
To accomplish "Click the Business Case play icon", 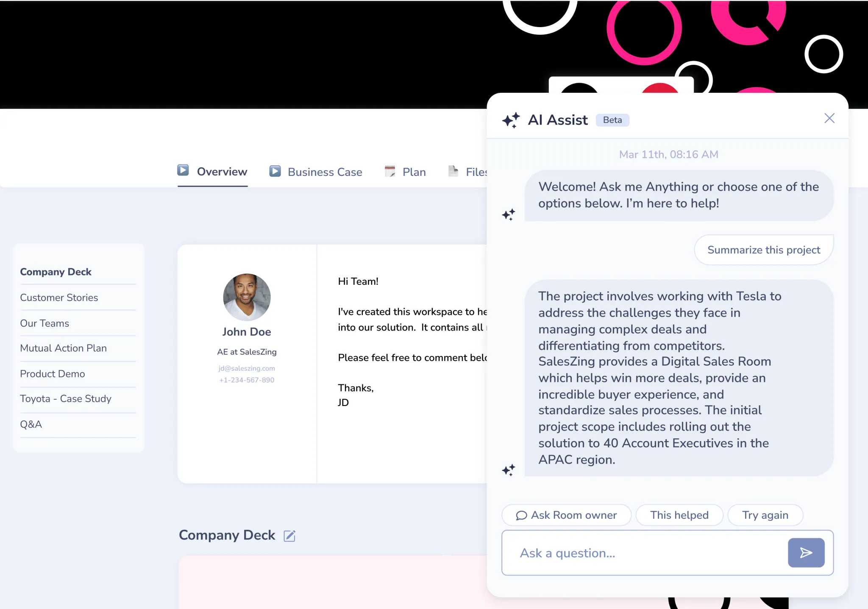I will 275,171.
